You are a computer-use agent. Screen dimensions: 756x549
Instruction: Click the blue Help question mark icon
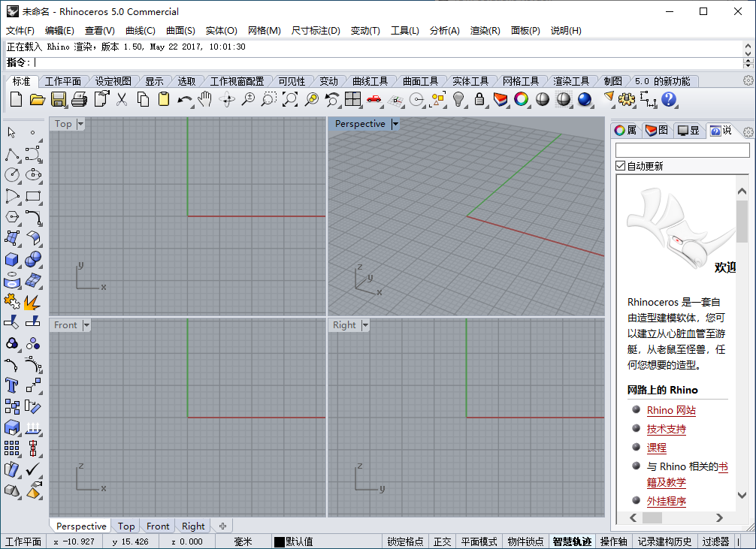[x=669, y=99]
